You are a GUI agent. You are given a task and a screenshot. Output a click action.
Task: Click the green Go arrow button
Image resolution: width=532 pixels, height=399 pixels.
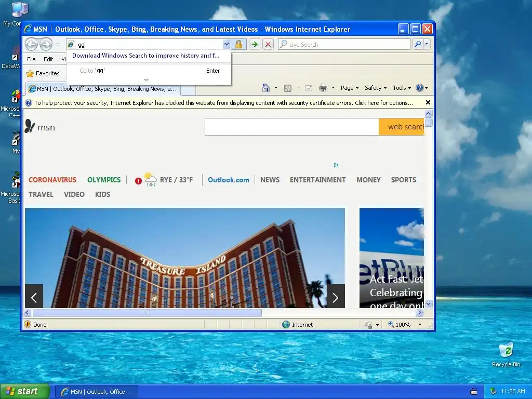(254, 45)
